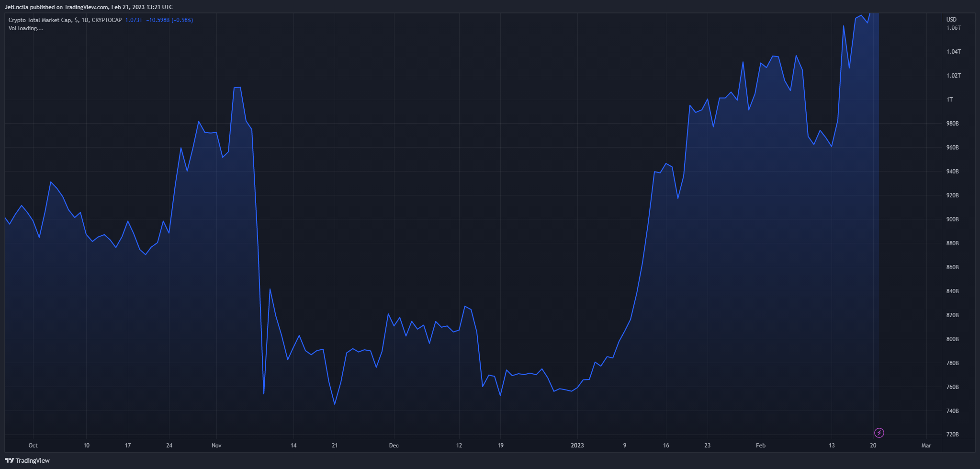Click the 840B price axis label

pyautogui.click(x=952, y=291)
